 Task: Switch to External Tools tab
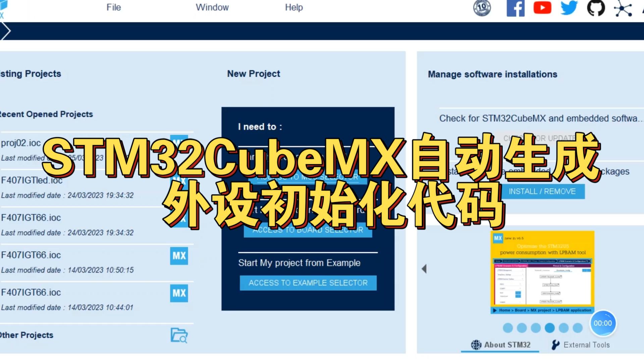pyautogui.click(x=581, y=345)
